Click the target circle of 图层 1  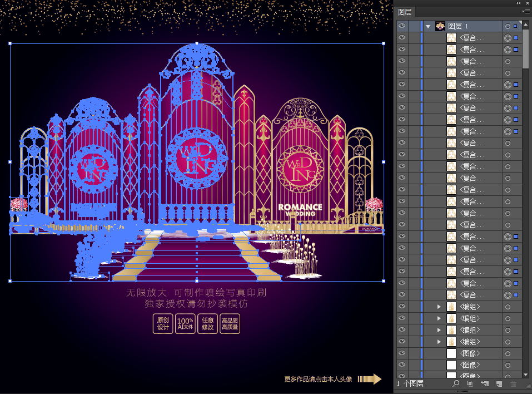tap(508, 26)
